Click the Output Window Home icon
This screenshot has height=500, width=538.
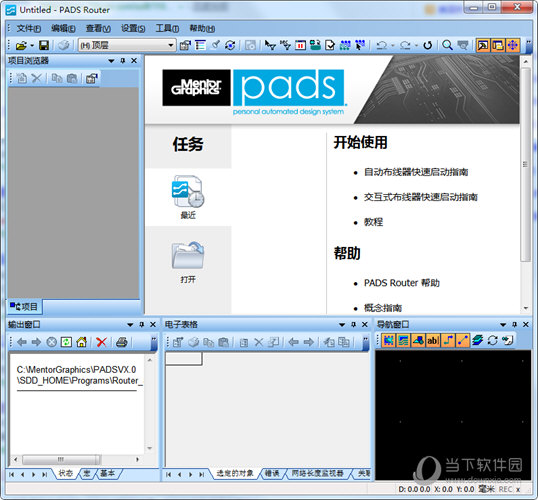[x=82, y=342]
